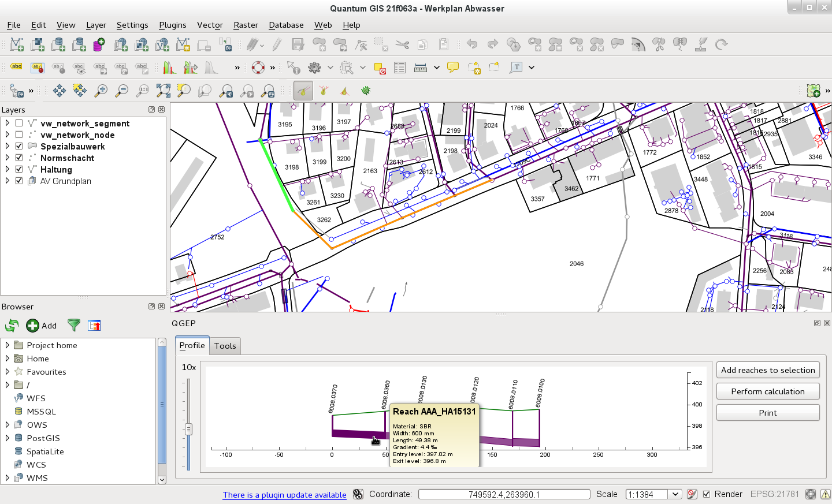Switch to the Tools tab
Screen dimensions: 832x504
click(x=225, y=346)
